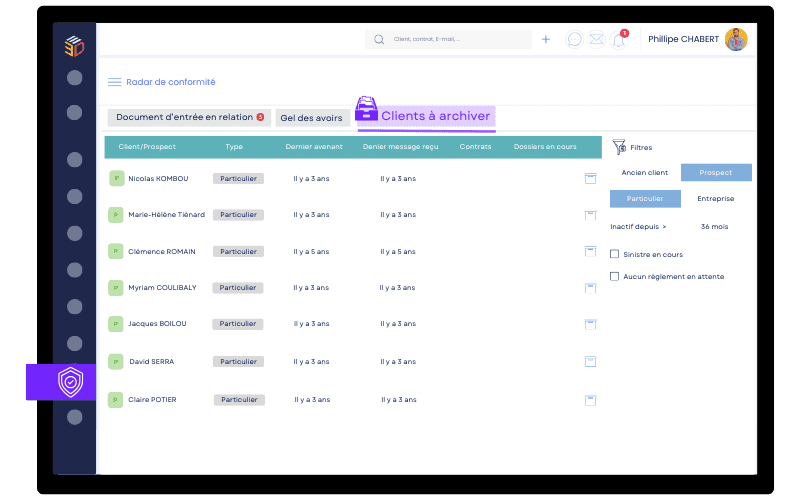Click green P badge of Jacques BOILOU
The image size is (800, 500).
point(116,324)
